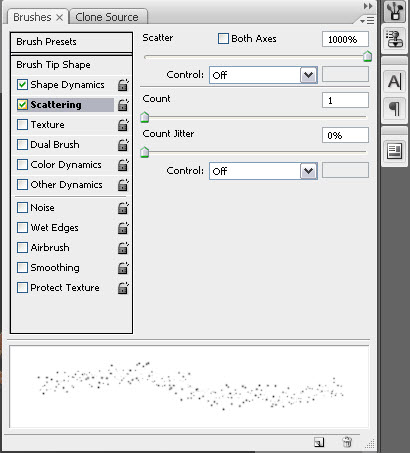Click the Count value field
Screen dimensions: 410x453
[345, 100]
